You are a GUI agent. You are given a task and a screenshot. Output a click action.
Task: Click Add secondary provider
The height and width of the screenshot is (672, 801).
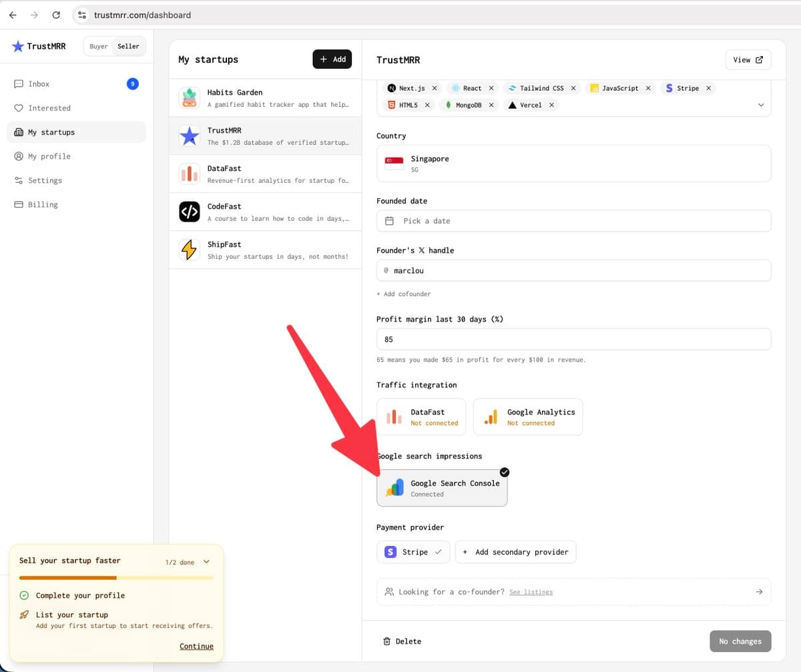coord(516,552)
